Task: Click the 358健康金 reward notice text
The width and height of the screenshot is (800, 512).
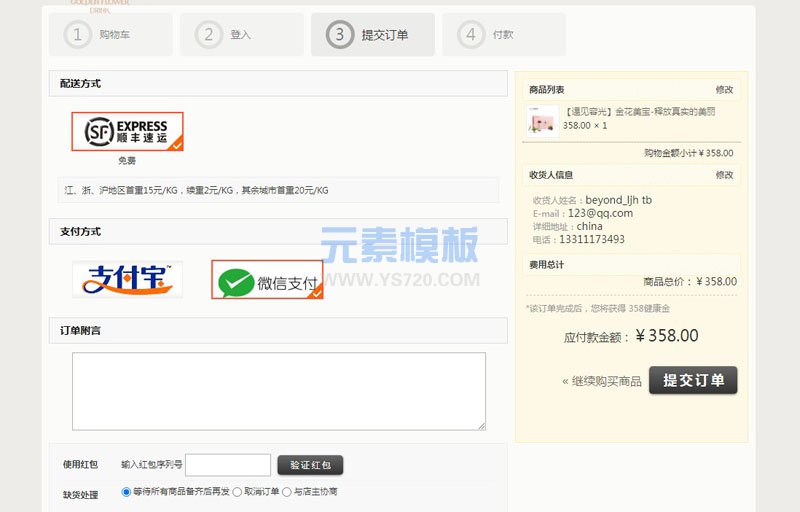Action: click(598, 309)
